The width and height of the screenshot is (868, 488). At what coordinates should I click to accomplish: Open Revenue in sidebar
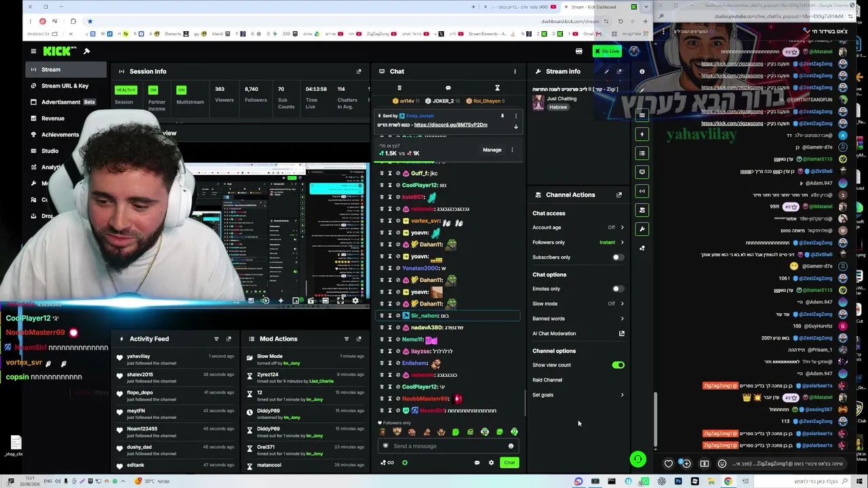(x=66, y=119)
